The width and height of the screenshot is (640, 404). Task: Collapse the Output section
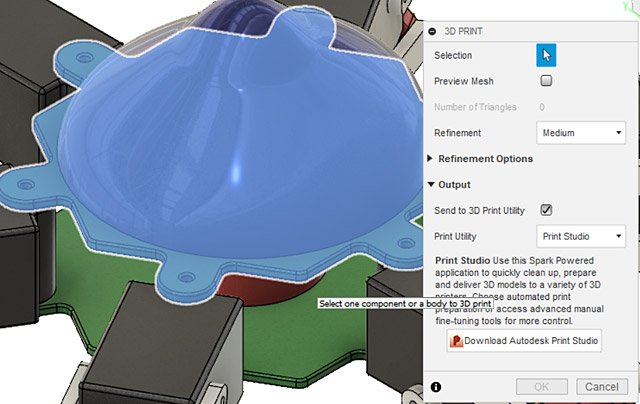point(431,184)
